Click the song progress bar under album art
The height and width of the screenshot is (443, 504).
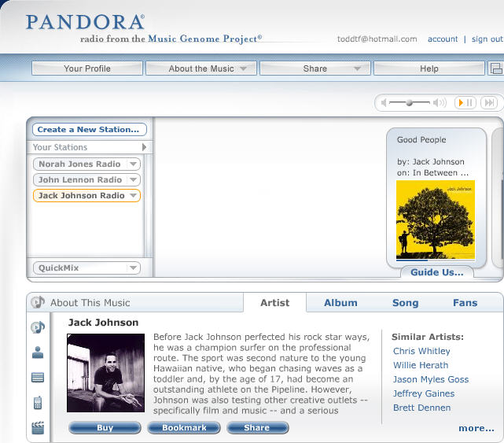coord(436,260)
